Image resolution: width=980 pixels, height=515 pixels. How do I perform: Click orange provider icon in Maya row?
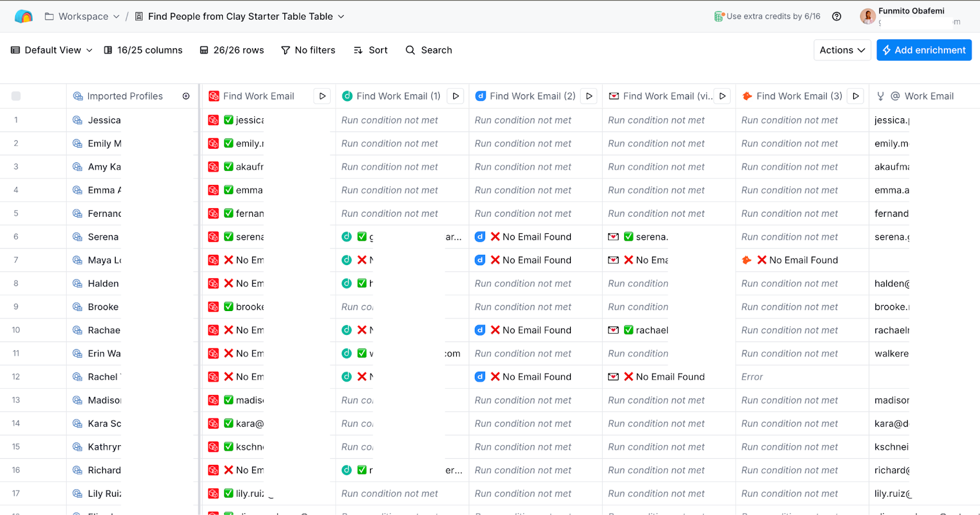pyautogui.click(x=747, y=260)
